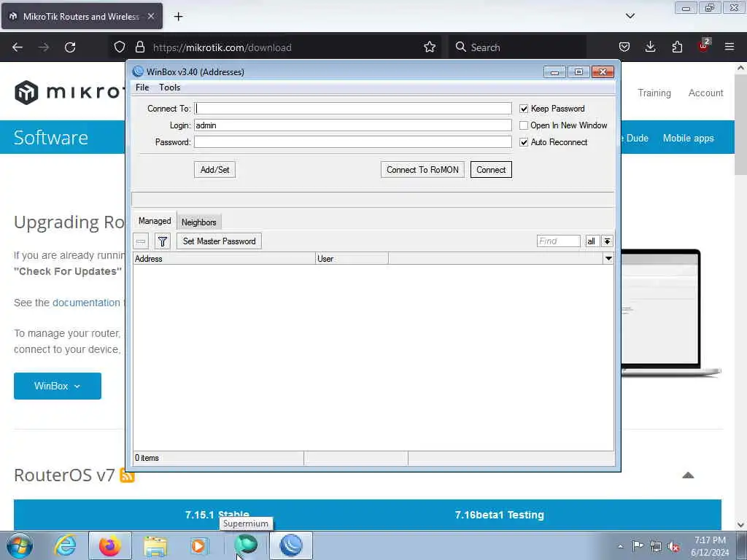Uncheck the Keep Password checkbox
747x560 pixels.
(524, 109)
